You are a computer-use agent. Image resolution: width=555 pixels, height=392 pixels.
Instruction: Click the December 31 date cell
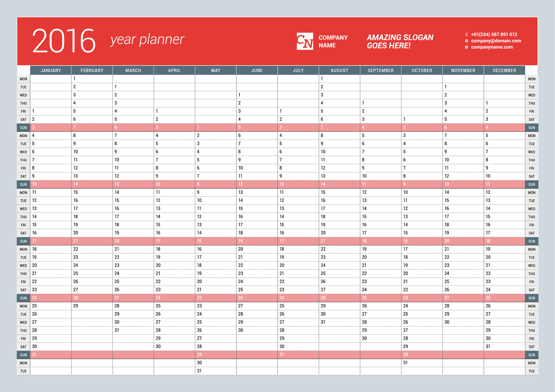pyautogui.click(x=504, y=346)
